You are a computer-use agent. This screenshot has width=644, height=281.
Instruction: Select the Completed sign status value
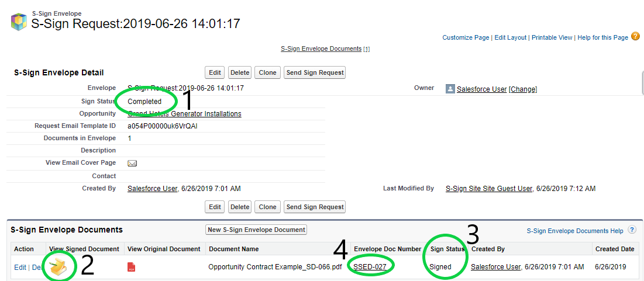[x=144, y=101]
